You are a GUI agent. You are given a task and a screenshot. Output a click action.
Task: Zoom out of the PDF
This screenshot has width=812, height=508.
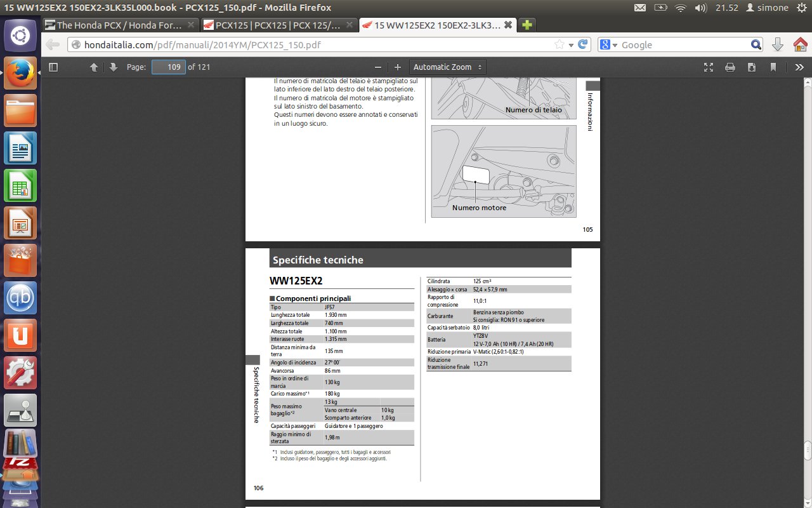(x=378, y=67)
